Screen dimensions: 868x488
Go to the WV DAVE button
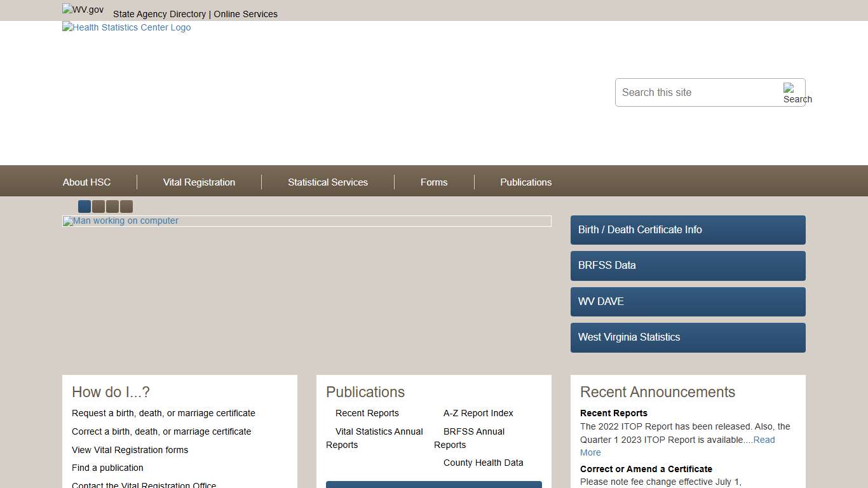tap(688, 302)
